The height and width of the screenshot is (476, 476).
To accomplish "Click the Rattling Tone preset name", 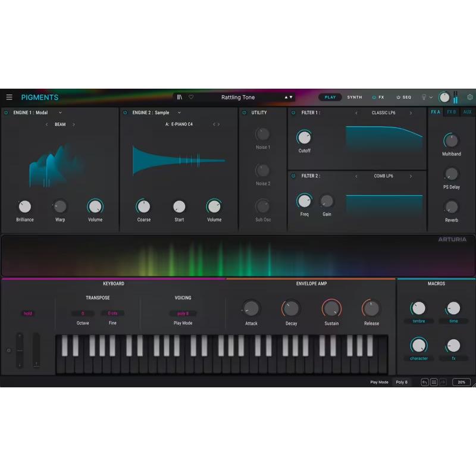I will coord(238,97).
